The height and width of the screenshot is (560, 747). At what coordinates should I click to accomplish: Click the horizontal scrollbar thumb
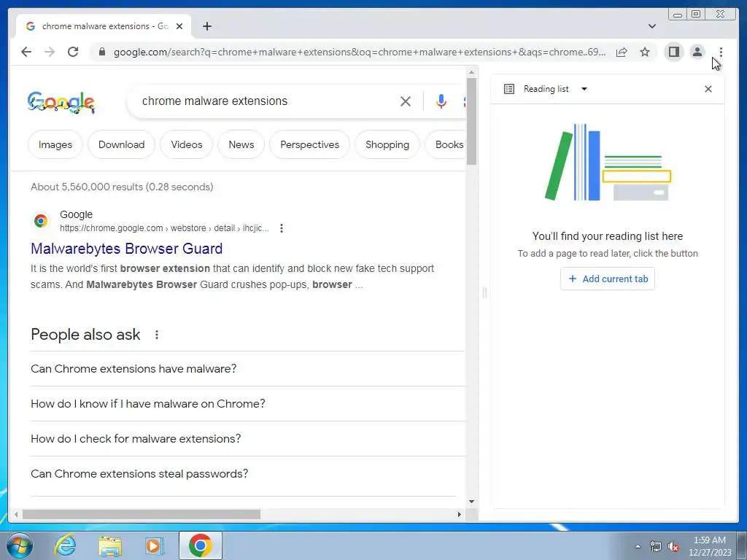(x=141, y=515)
